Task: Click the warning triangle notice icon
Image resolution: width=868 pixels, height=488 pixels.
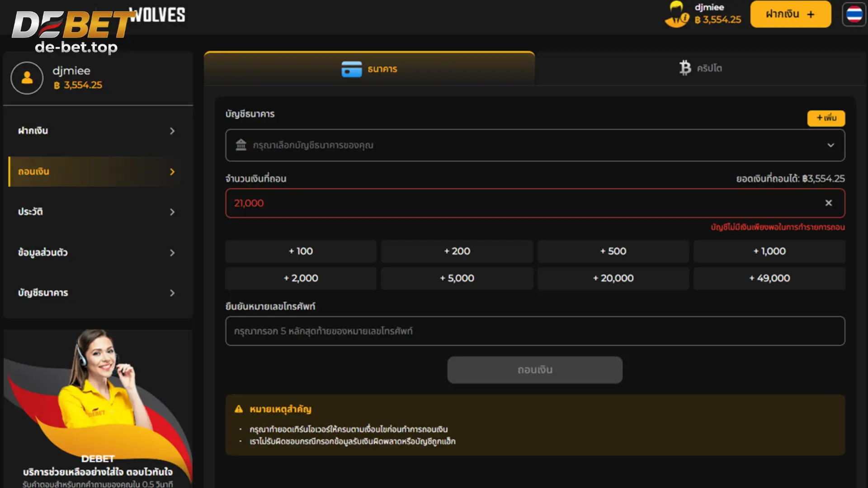Action: (x=239, y=409)
